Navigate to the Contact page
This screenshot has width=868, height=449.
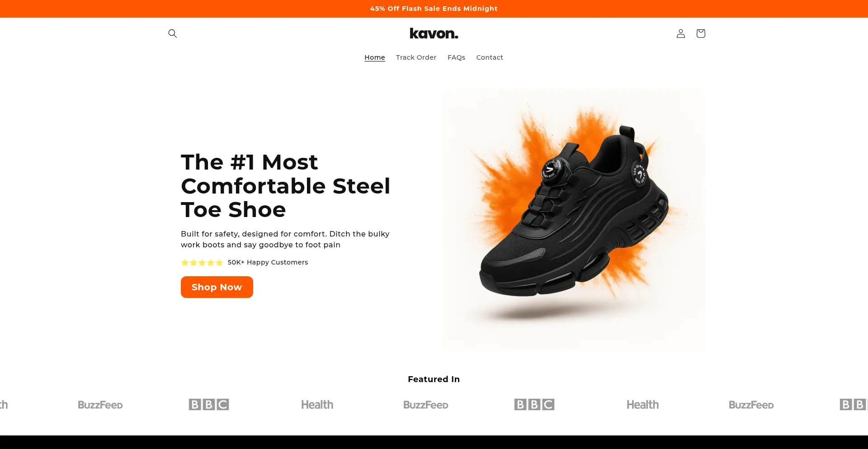(x=490, y=57)
